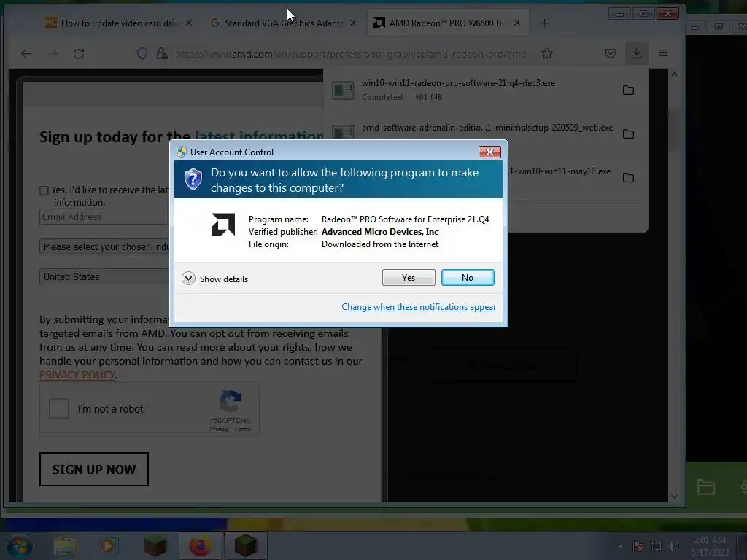
Task: Bookmark this page with star icon
Action: click(547, 53)
